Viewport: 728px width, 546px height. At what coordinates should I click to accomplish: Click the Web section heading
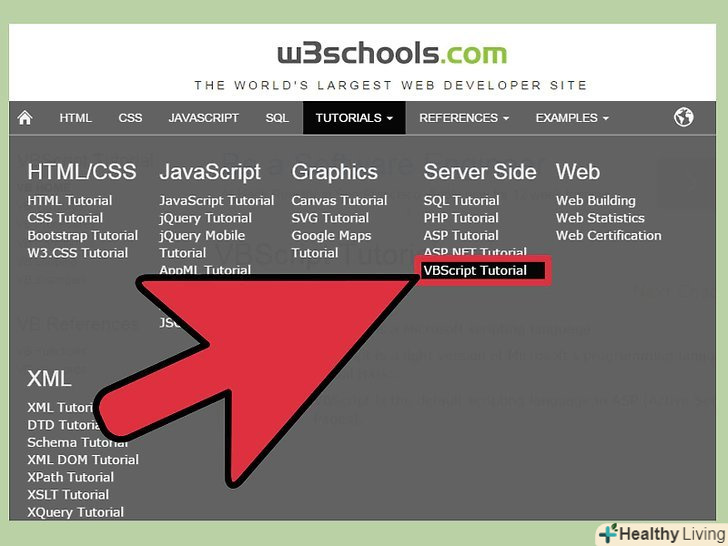pyautogui.click(x=578, y=172)
